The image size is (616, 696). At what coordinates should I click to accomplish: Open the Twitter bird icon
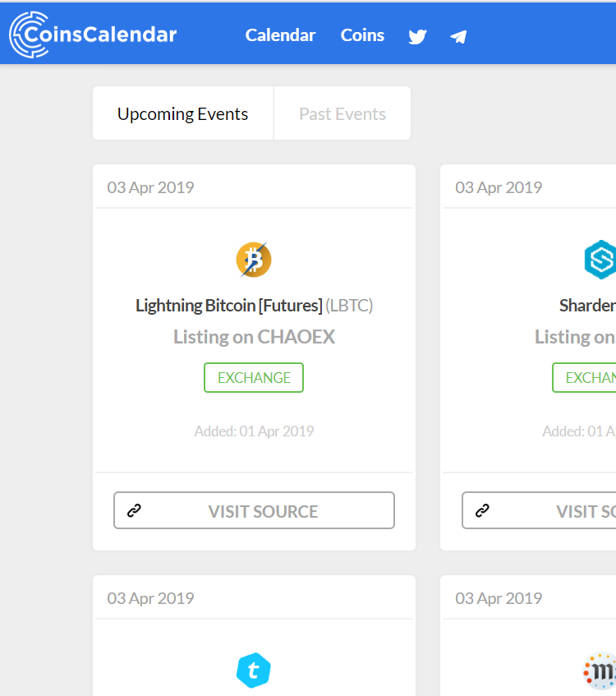coord(417,36)
